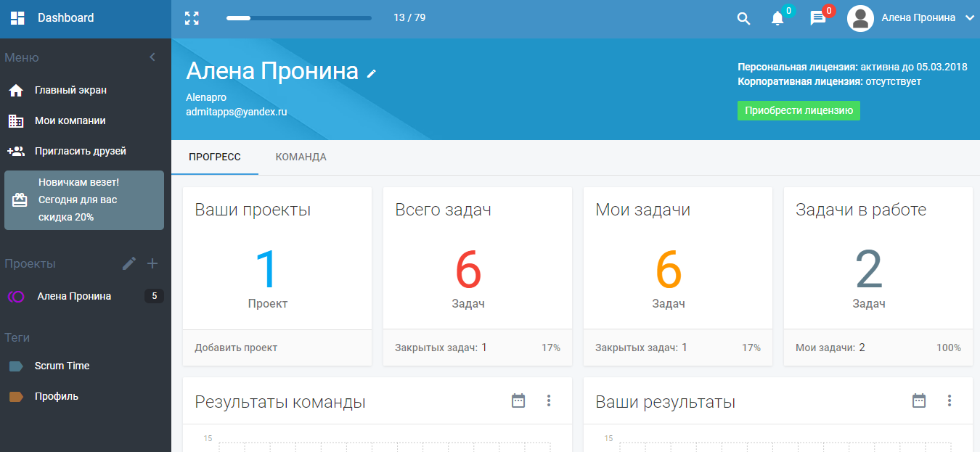Click the 13 / 79 progress counter

pyautogui.click(x=409, y=18)
